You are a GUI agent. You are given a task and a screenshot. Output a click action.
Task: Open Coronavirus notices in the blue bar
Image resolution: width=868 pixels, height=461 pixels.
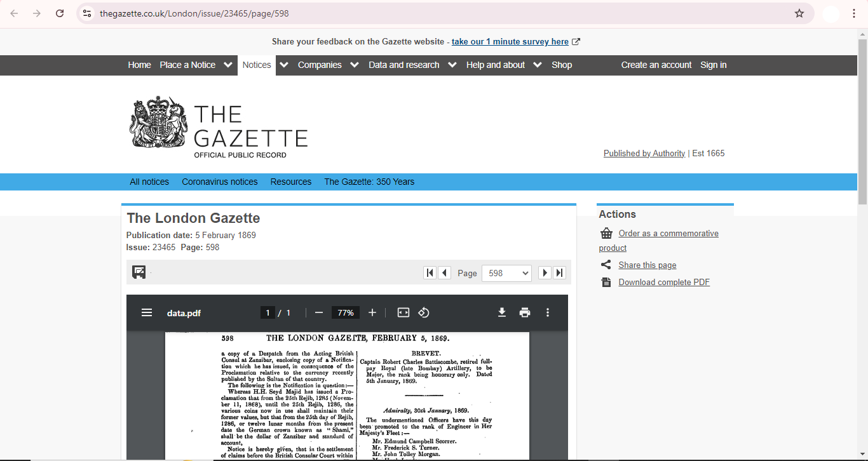[220, 182]
